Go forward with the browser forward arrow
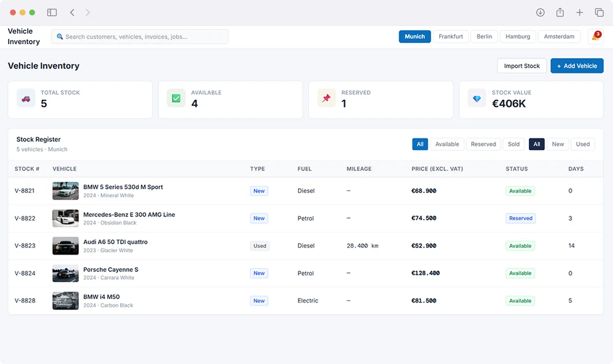The image size is (613, 364). click(88, 12)
